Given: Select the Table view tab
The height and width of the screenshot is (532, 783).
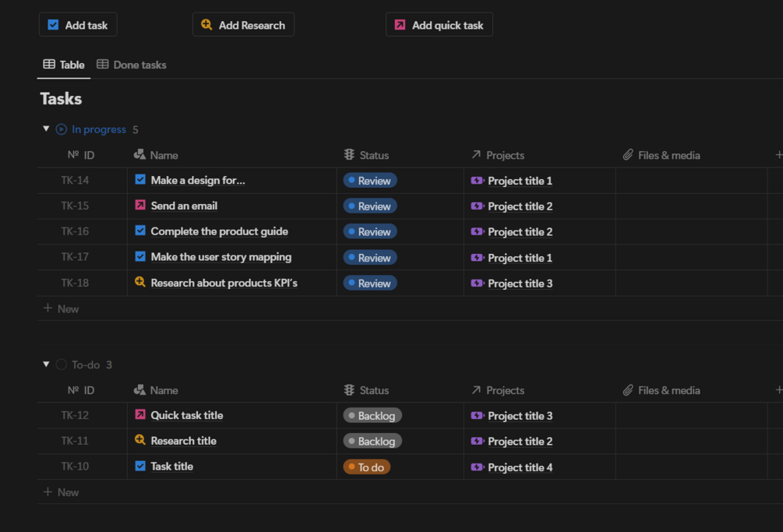Looking at the screenshot, I should pyautogui.click(x=64, y=65).
